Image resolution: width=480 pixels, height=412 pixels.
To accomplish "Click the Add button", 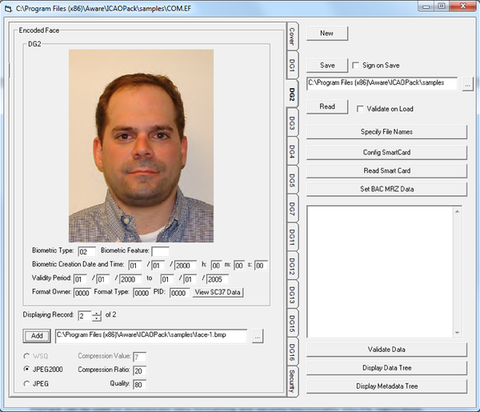I will click(x=37, y=336).
